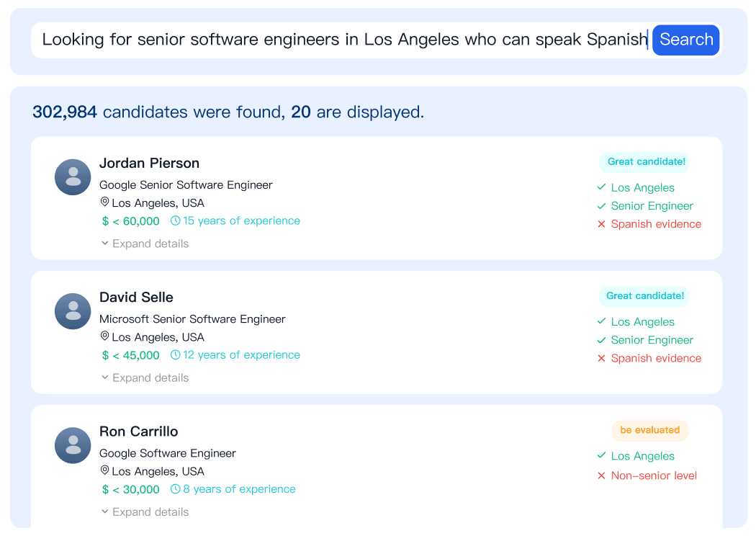756x536 pixels.
Task: Click the location pin on Jordan Pierson's card
Action: [x=105, y=202]
